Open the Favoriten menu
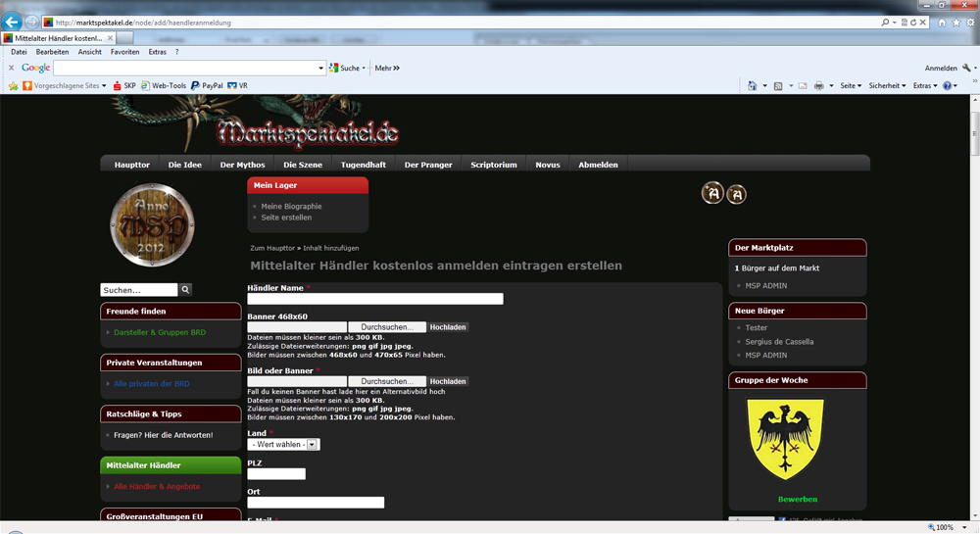980x534 pixels. pyautogui.click(x=124, y=51)
